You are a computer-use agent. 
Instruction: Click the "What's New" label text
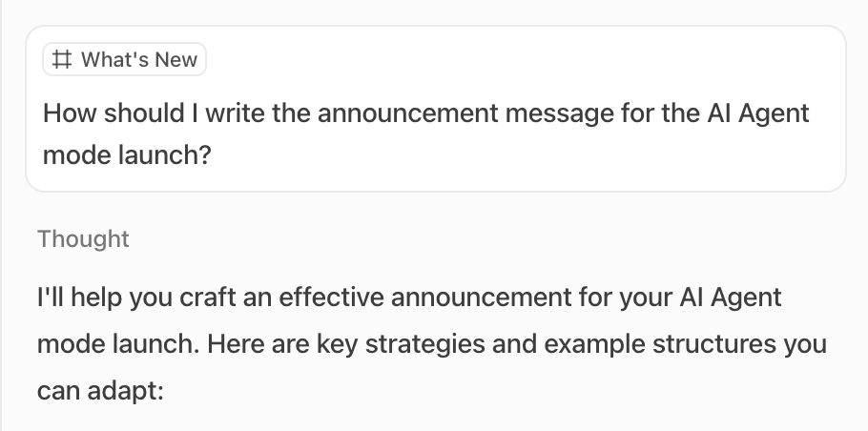pyautogui.click(x=139, y=60)
